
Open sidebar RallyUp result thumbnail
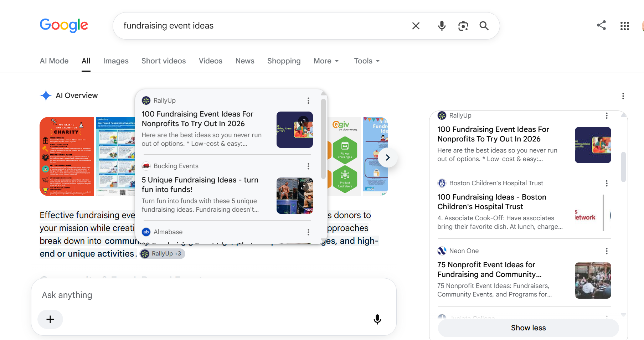click(593, 145)
